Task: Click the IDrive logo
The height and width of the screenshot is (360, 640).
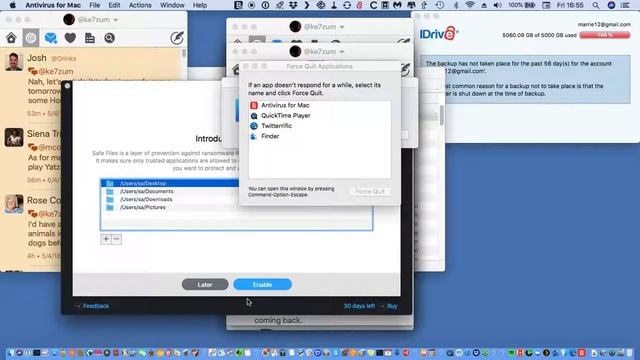Action: [x=439, y=34]
